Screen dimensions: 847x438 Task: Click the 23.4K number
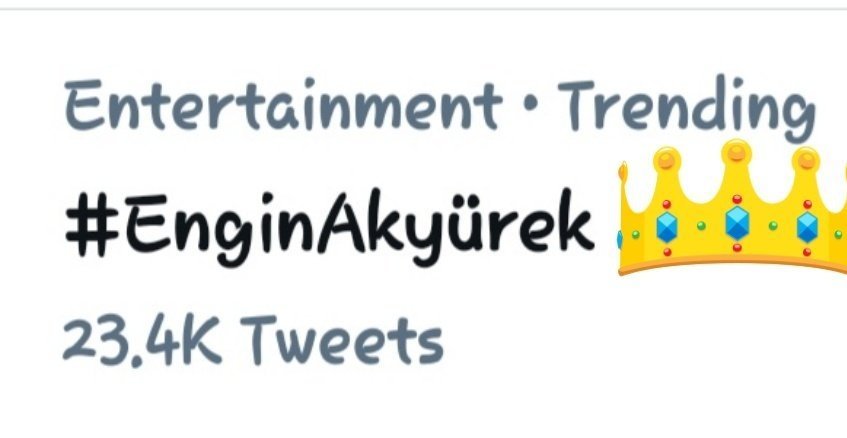click(x=143, y=341)
